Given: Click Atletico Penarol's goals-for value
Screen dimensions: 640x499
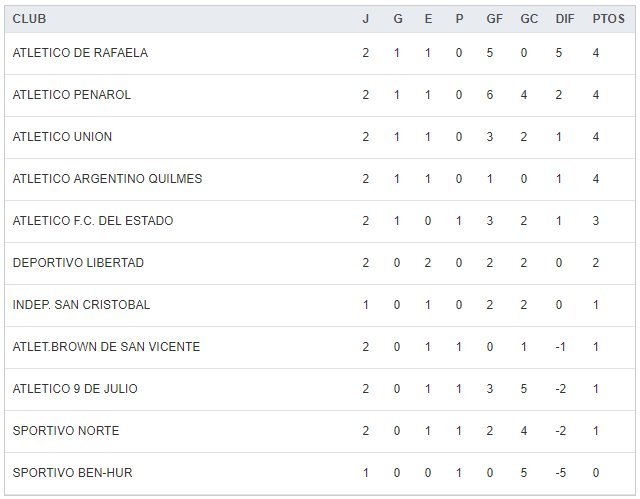Looking at the screenshot, I should (x=490, y=95).
